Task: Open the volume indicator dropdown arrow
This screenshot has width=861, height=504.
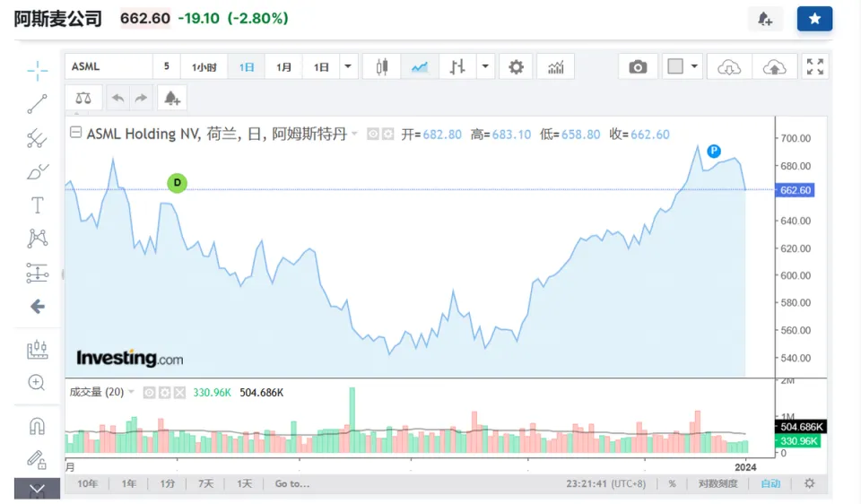Action: pyautogui.click(x=132, y=392)
